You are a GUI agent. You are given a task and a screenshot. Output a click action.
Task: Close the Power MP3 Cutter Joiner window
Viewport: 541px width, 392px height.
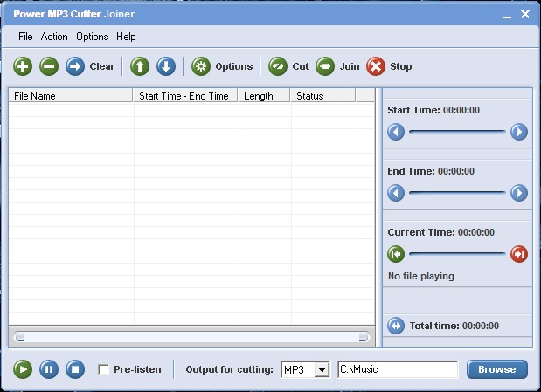coord(525,14)
